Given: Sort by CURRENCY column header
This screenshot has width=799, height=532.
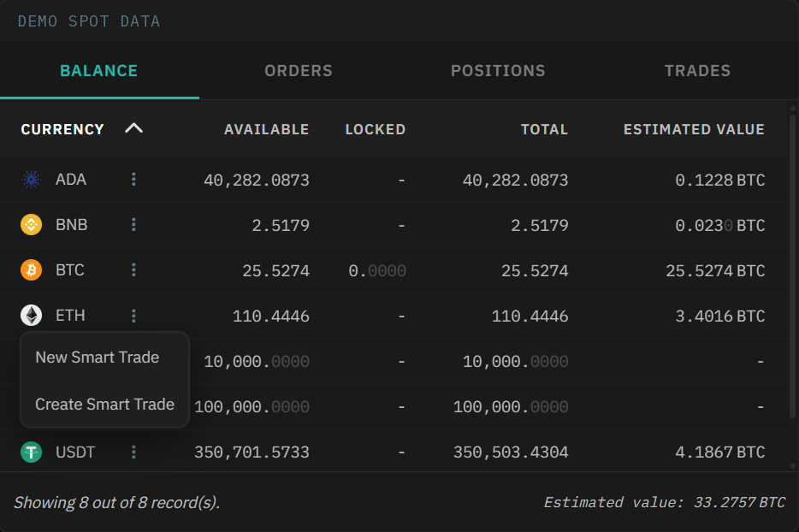Looking at the screenshot, I should pyautogui.click(x=62, y=129).
